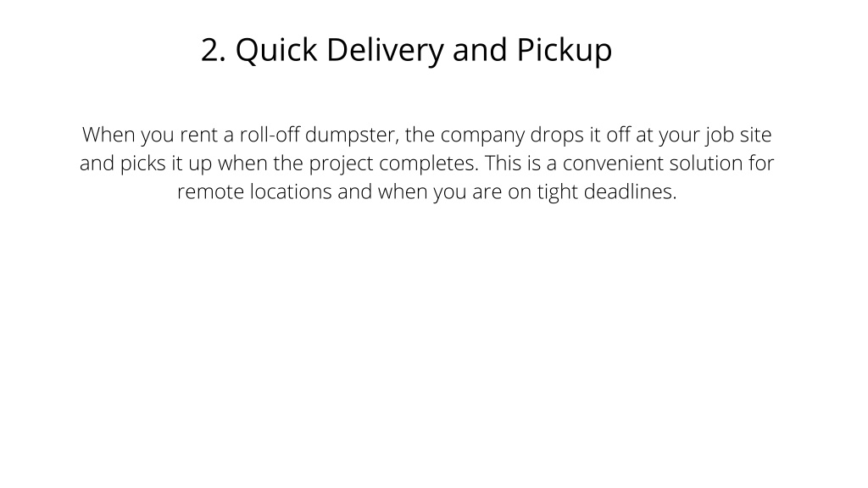Click the phrase "roll-off" in the paragraph
The width and height of the screenshot is (868, 488).
(270, 135)
